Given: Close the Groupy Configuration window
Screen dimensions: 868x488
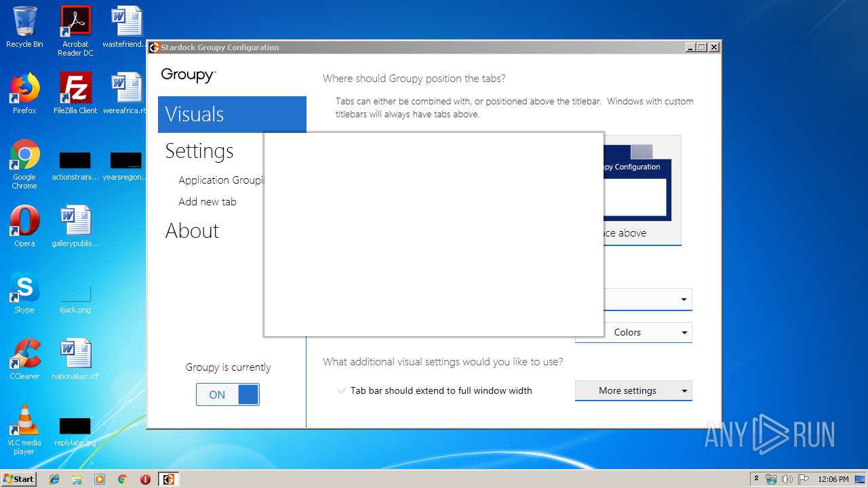Looking at the screenshot, I should point(713,47).
